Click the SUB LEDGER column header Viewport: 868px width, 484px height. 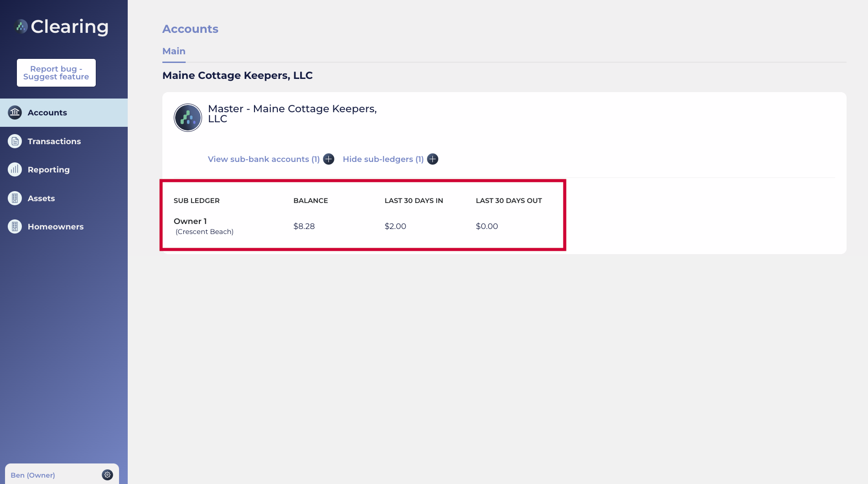[197, 201]
